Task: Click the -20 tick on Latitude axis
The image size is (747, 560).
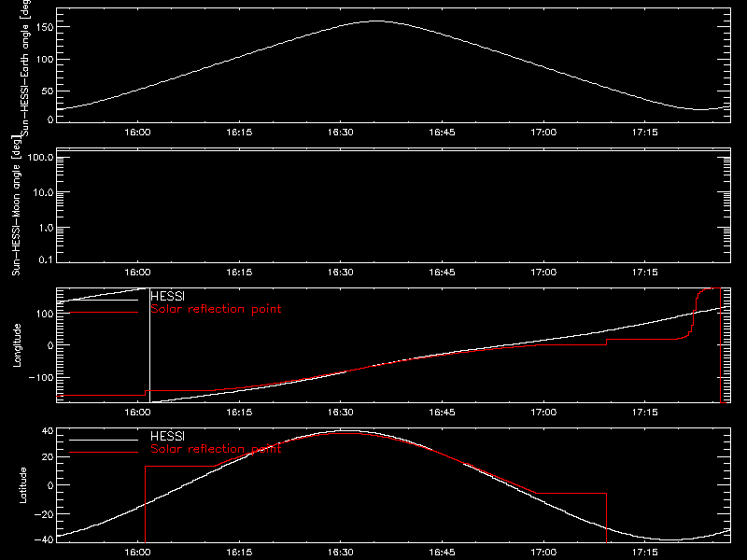Action: (44, 514)
